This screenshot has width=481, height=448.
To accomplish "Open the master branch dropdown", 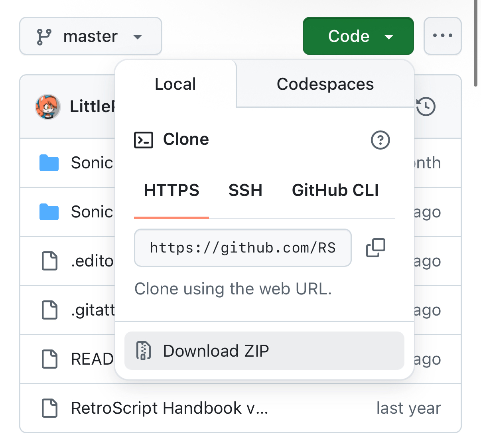I will pos(91,36).
